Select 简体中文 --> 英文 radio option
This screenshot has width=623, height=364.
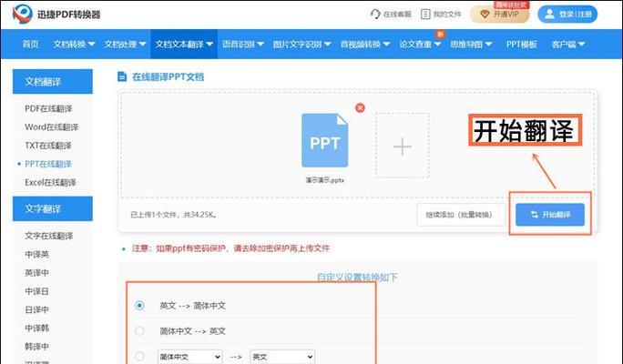pos(139,330)
